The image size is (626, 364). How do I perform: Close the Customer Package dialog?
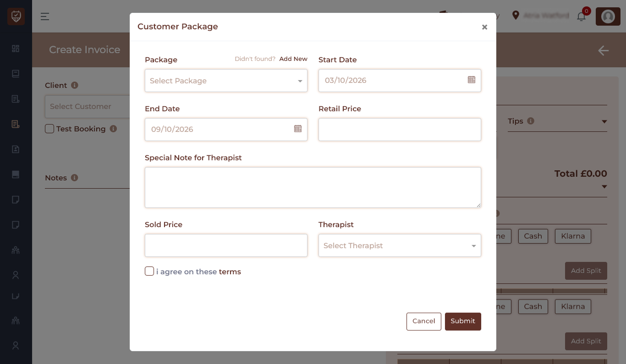click(x=484, y=27)
